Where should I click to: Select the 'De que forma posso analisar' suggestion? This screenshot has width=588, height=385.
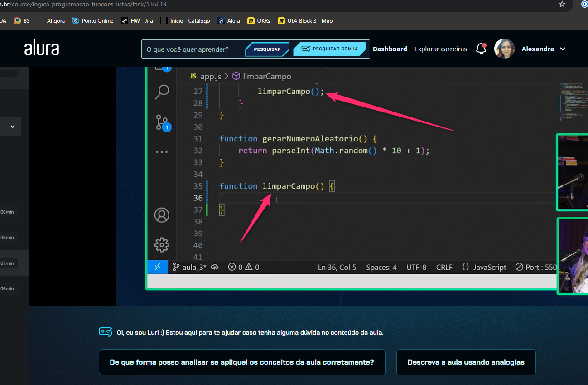click(242, 362)
